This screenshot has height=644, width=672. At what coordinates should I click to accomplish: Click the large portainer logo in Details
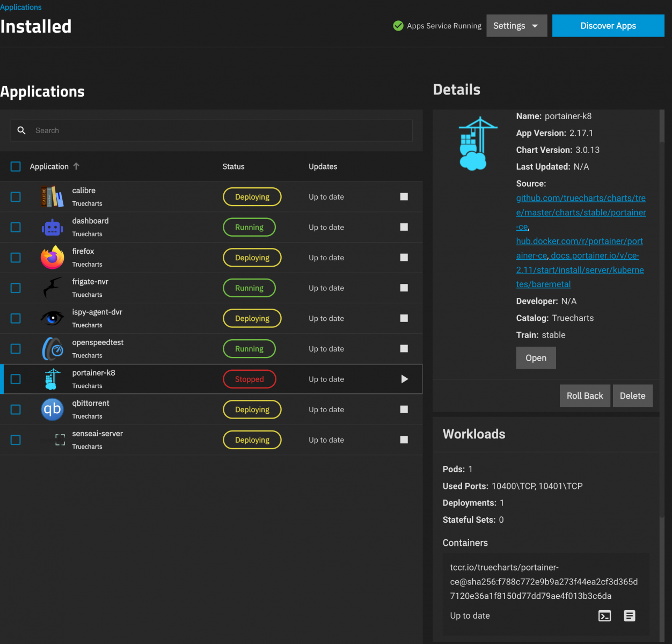477,144
